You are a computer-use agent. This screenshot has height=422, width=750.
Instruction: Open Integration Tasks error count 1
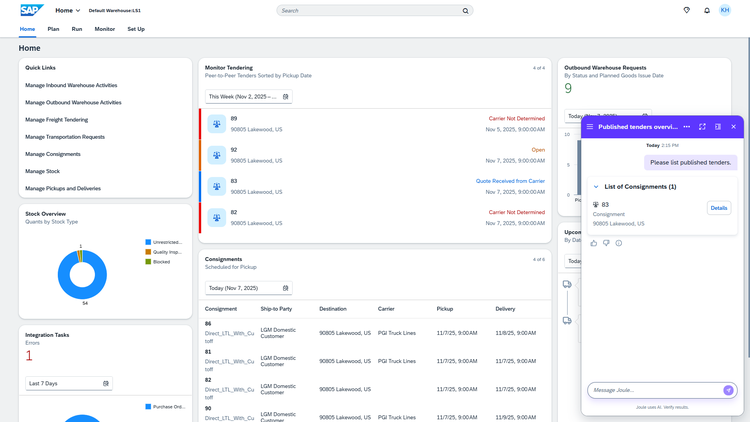click(29, 355)
